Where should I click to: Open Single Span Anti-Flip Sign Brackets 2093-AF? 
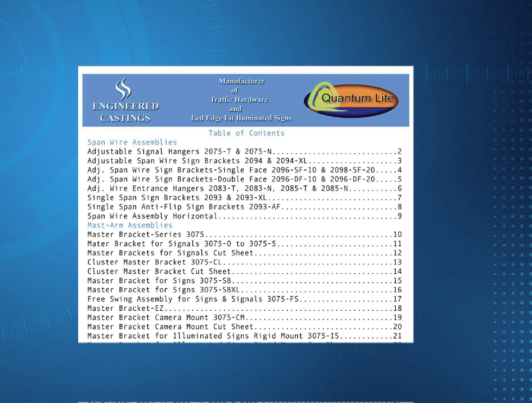pyautogui.click(x=245, y=207)
